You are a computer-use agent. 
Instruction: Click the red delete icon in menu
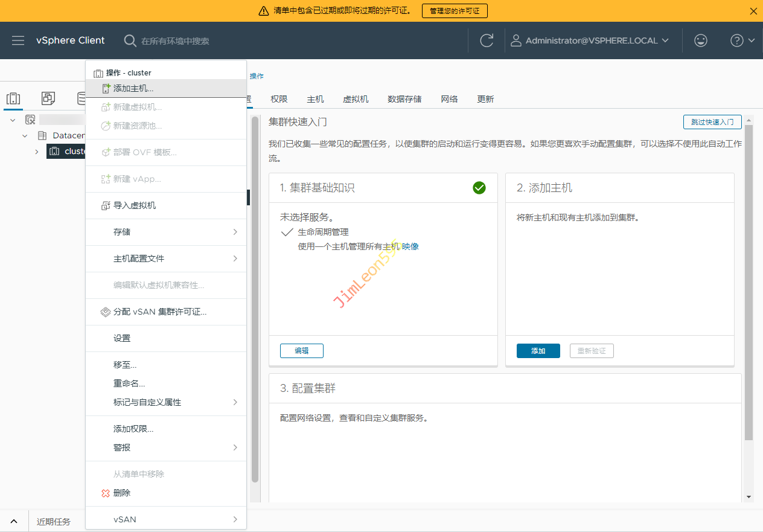pyautogui.click(x=106, y=493)
